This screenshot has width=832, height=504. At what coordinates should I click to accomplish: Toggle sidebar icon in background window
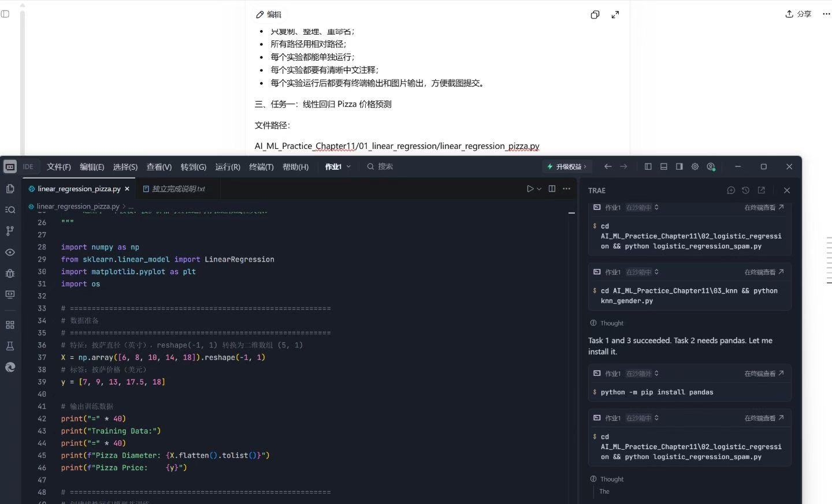click(5, 14)
